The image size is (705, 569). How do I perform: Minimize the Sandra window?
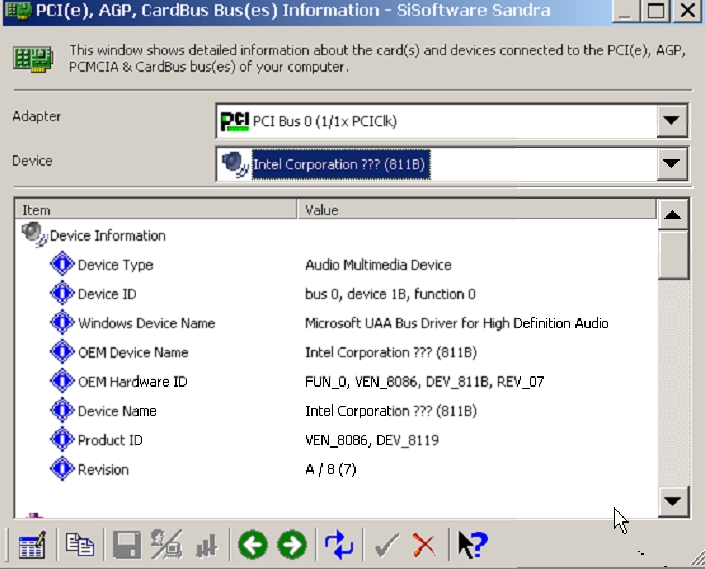pos(625,10)
